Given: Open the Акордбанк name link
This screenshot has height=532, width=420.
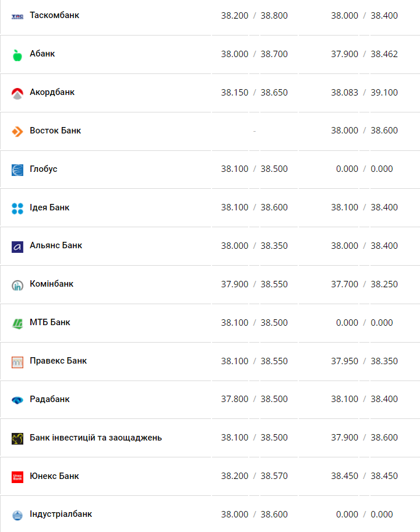Looking at the screenshot, I should click(x=52, y=92).
